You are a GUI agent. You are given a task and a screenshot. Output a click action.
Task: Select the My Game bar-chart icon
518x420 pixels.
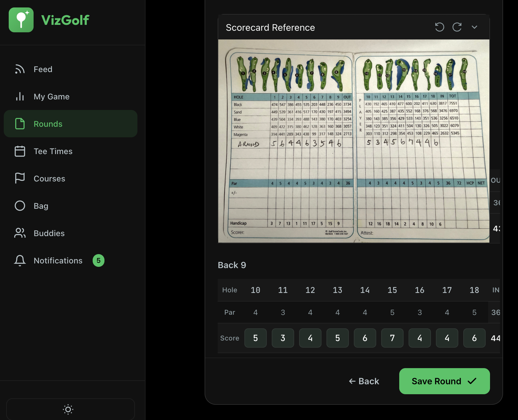[x=20, y=96]
